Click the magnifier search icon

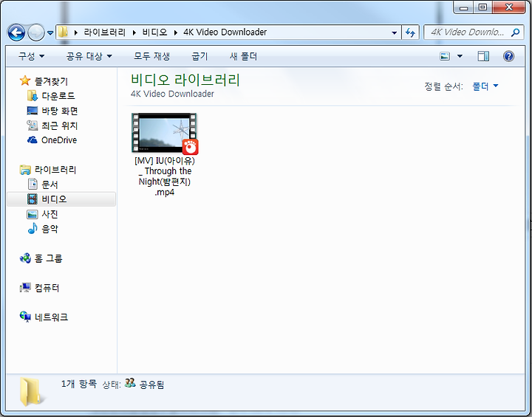(x=516, y=32)
